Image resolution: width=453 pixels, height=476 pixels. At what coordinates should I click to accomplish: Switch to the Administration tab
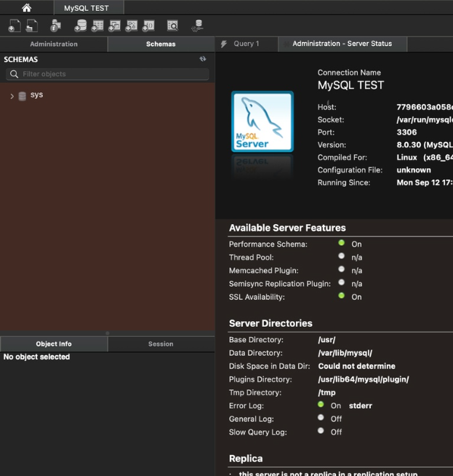[54, 44]
